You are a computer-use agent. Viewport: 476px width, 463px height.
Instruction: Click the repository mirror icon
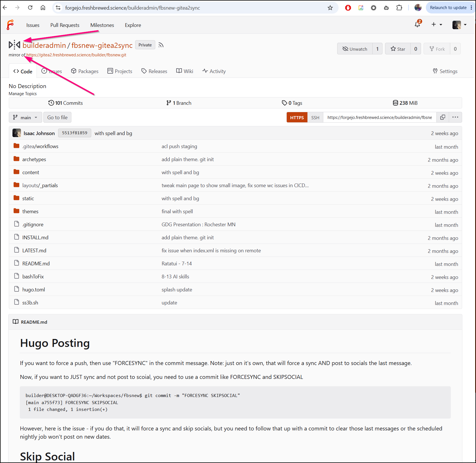click(x=14, y=45)
